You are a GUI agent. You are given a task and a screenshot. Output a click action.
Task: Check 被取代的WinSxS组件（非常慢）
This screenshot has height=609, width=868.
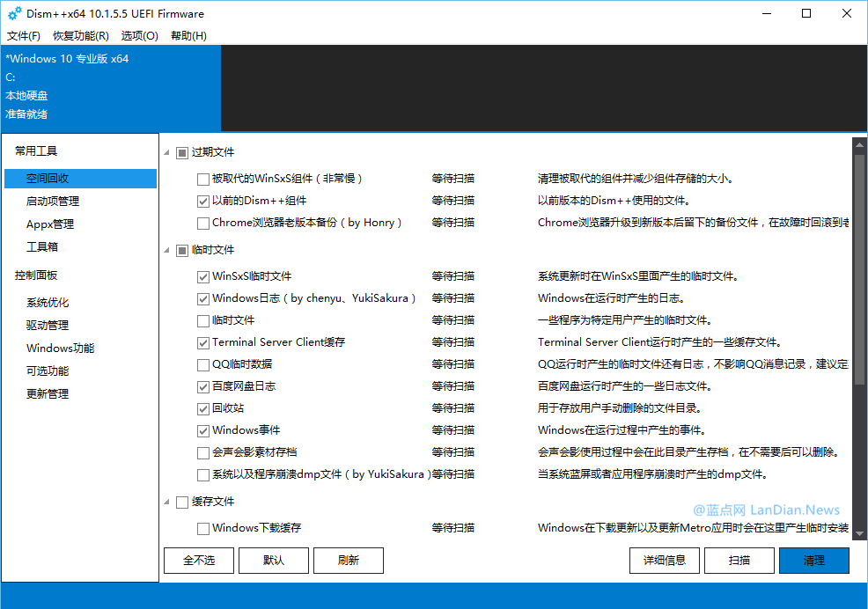point(202,178)
